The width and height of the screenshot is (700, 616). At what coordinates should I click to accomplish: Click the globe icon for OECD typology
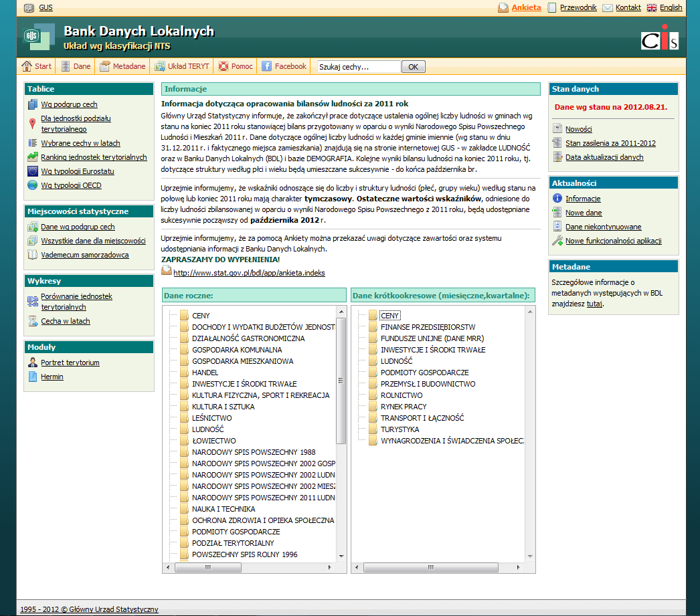[33, 185]
